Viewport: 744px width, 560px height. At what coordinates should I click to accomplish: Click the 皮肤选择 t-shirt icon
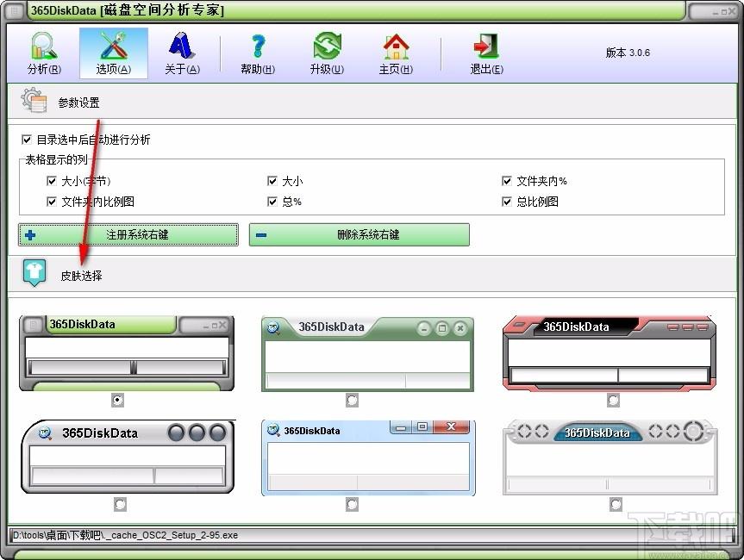tap(34, 272)
